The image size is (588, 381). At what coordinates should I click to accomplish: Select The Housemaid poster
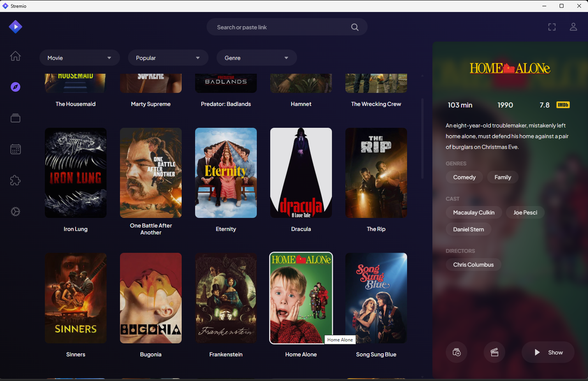pyautogui.click(x=76, y=83)
